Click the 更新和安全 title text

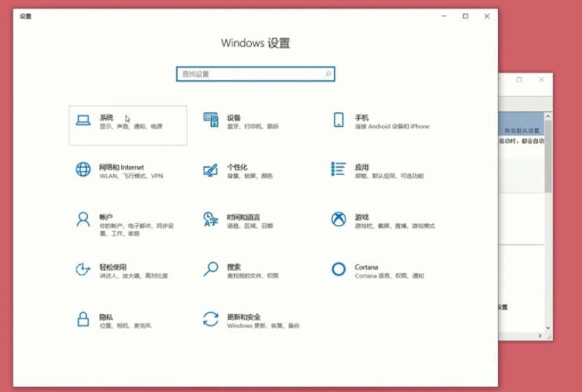pyautogui.click(x=244, y=317)
